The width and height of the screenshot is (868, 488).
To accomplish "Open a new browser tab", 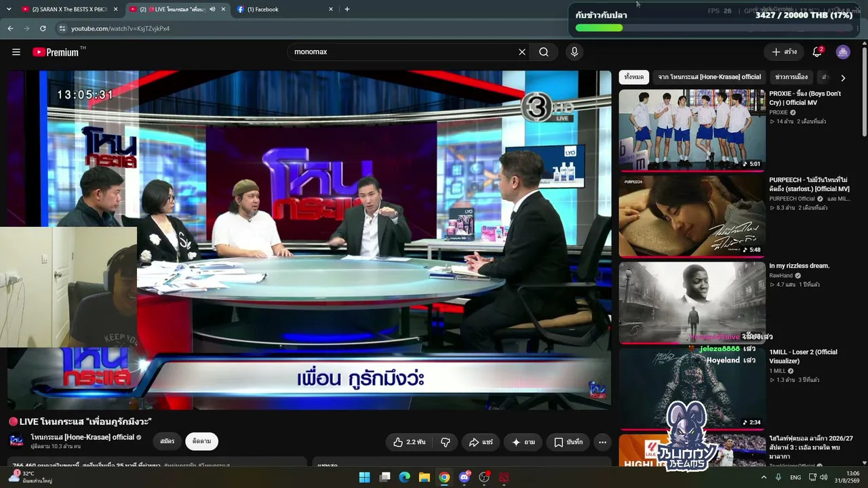I will 347,9.
